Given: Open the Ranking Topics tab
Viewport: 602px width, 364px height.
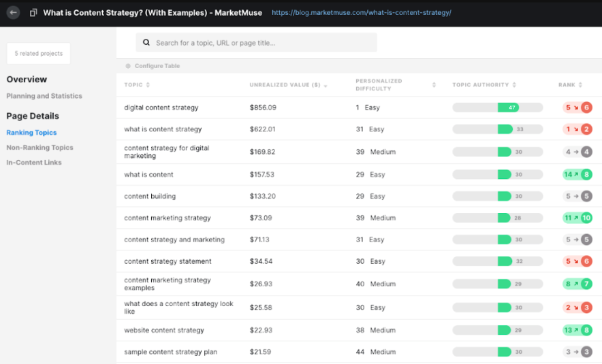Looking at the screenshot, I should pyautogui.click(x=31, y=133).
